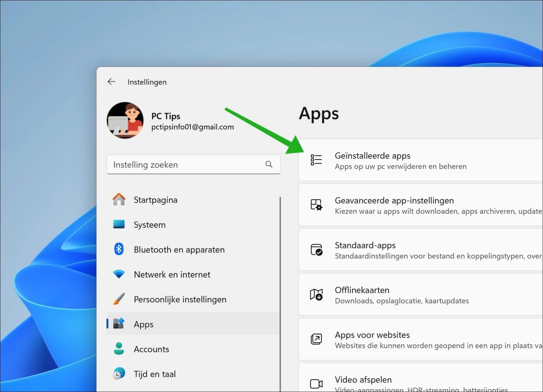This screenshot has width=543, height=392.
Task: Click the Standaard-apps icon
Action: click(316, 250)
